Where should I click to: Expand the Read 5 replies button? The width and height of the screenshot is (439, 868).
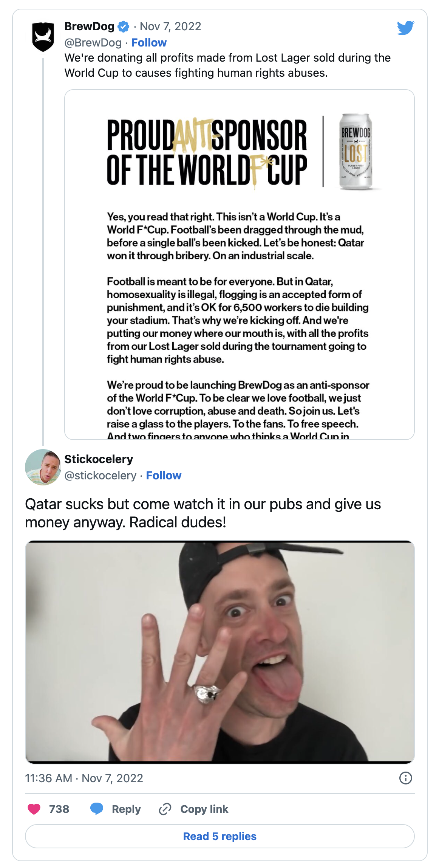(220, 836)
